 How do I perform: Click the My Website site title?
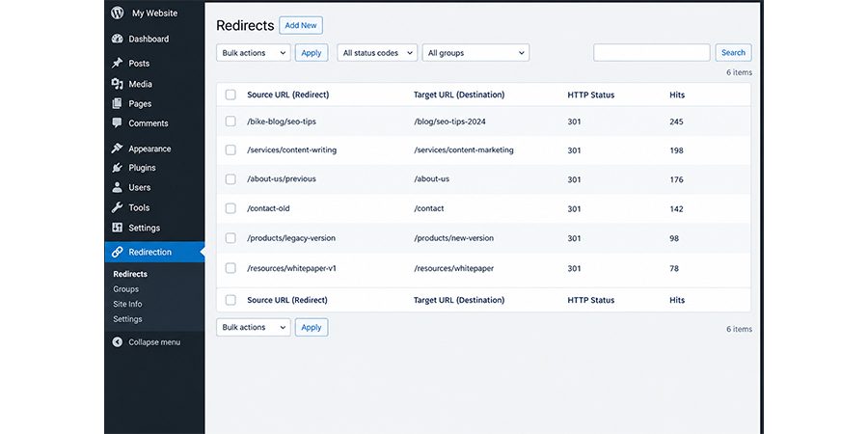pyautogui.click(x=154, y=14)
